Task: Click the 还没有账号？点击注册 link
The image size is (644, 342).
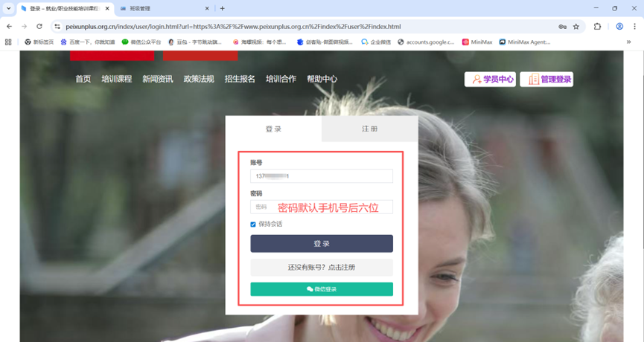Action: pos(322,267)
